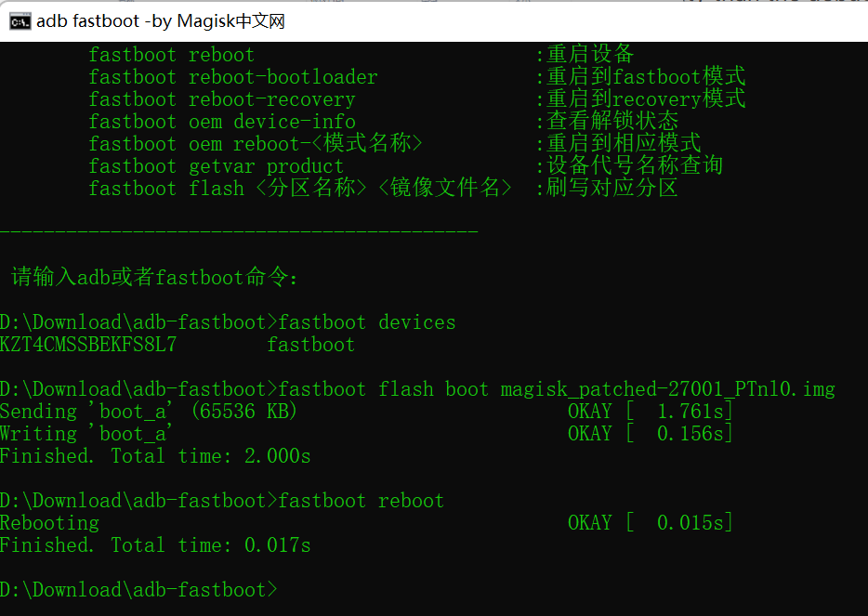
Task: Click the final D:\Download\adb-fastboot> prompt
Action: point(139,589)
